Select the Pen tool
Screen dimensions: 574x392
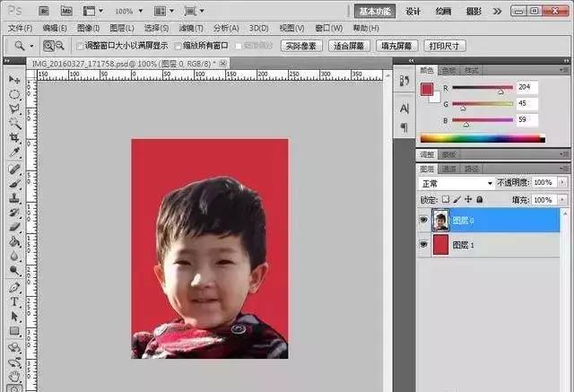[14, 287]
